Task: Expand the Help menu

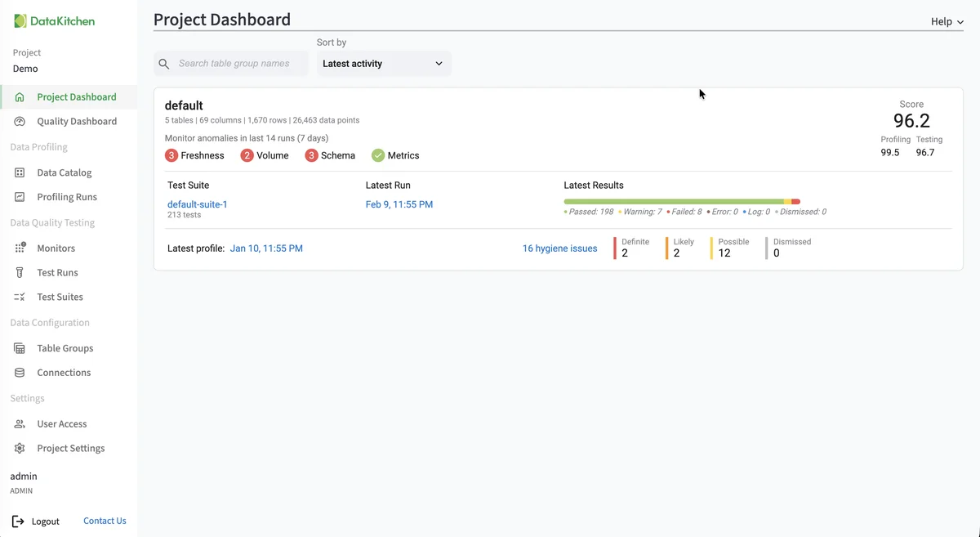Action: coord(945,21)
